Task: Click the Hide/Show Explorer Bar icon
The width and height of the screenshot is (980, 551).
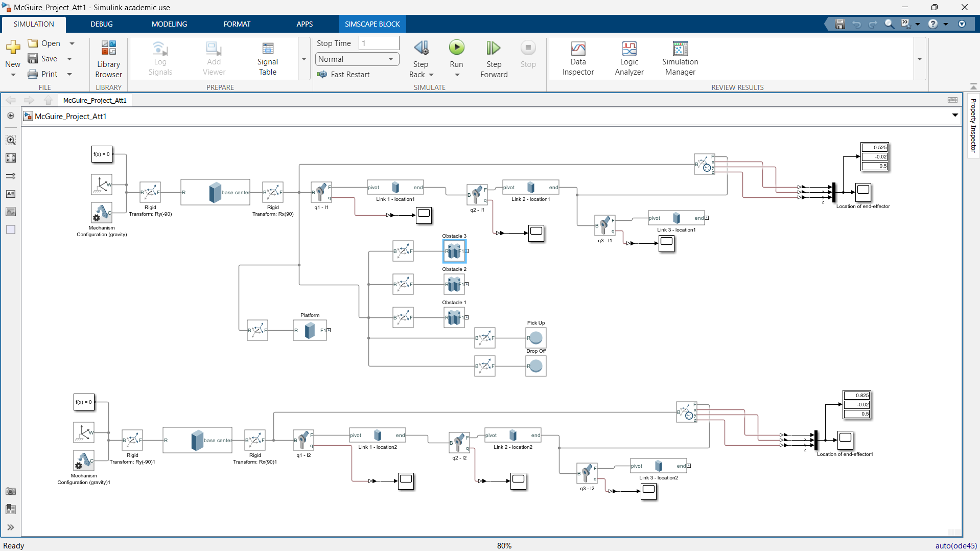Action: point(11,116)
